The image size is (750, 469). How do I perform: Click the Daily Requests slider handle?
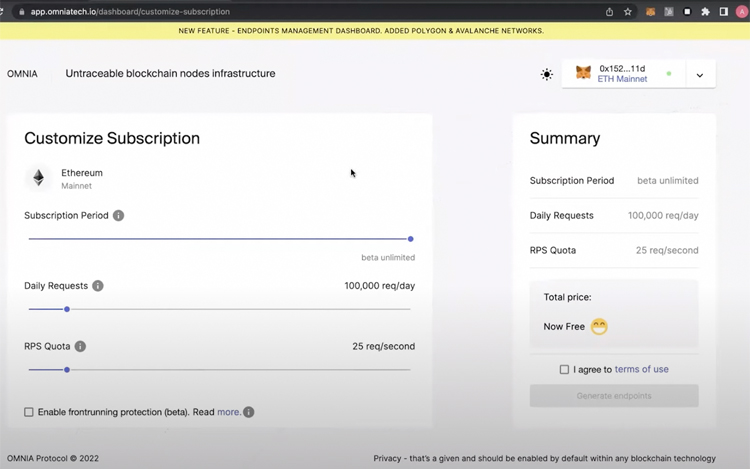tap(67, 309)
